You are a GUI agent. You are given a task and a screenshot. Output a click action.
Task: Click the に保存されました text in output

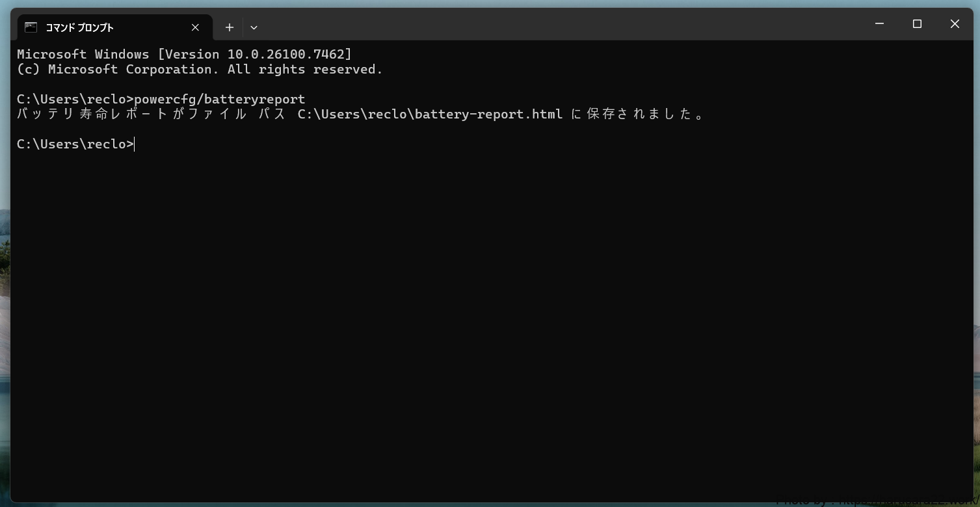(637, 115)
